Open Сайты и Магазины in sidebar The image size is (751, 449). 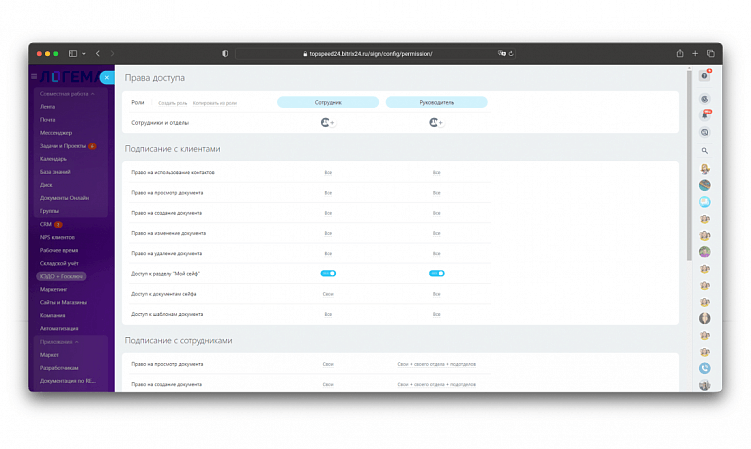click(x=63, y=302)
